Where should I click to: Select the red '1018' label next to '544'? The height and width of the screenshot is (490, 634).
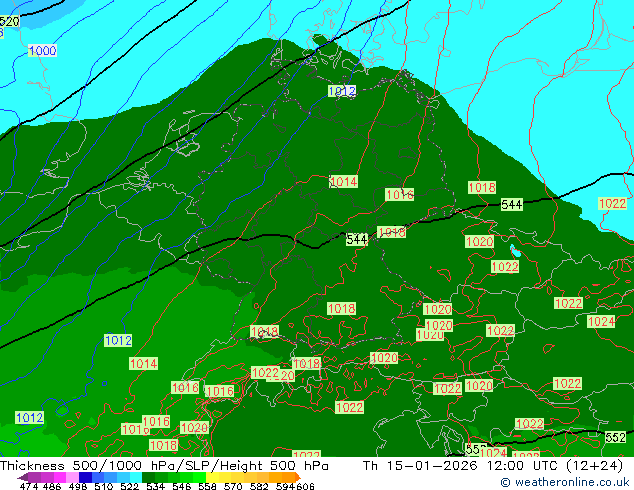coord(391,232)
